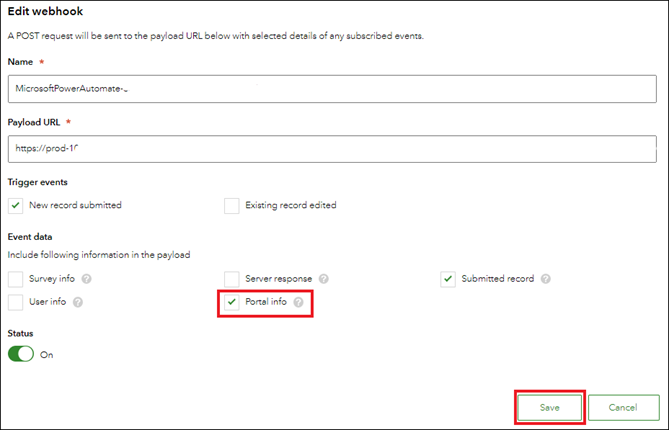Select the Event data label

(30, 237)
